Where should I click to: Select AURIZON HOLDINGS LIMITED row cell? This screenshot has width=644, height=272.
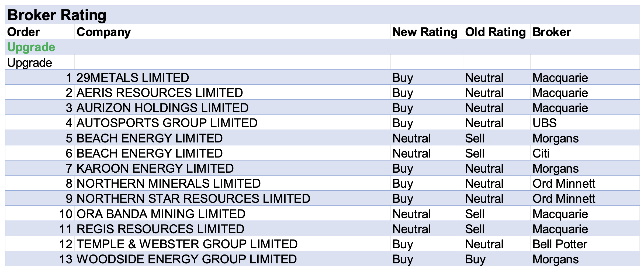coord(162,108)
